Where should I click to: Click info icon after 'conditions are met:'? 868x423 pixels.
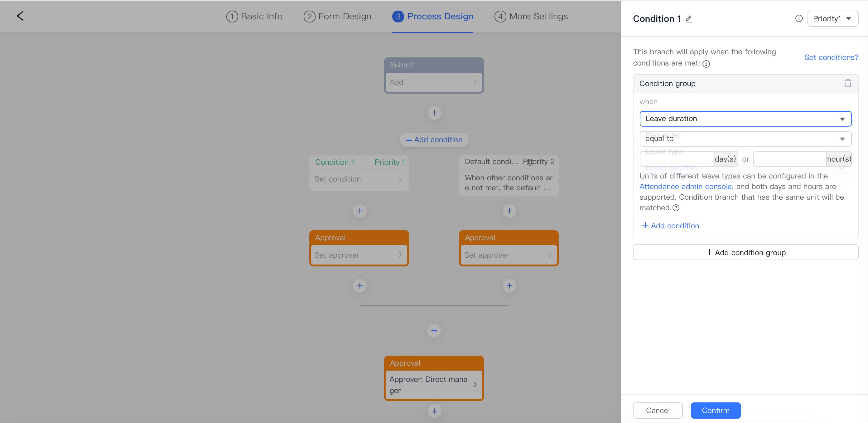point(706,64)
